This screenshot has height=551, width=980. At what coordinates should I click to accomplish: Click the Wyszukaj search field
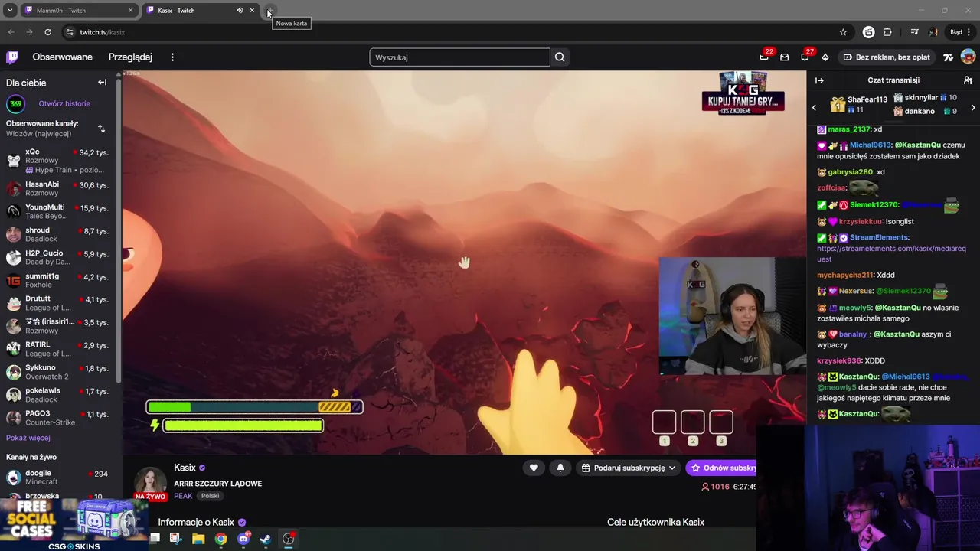[459, 57]
